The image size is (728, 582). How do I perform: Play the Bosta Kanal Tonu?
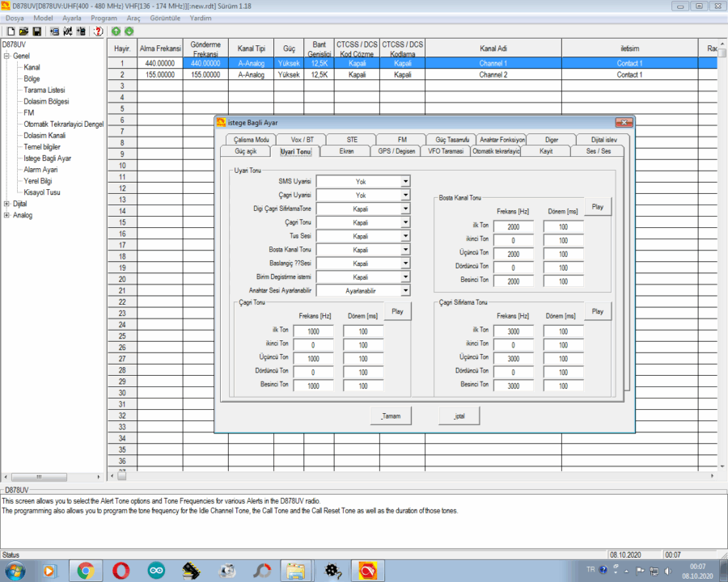(598, 207)
